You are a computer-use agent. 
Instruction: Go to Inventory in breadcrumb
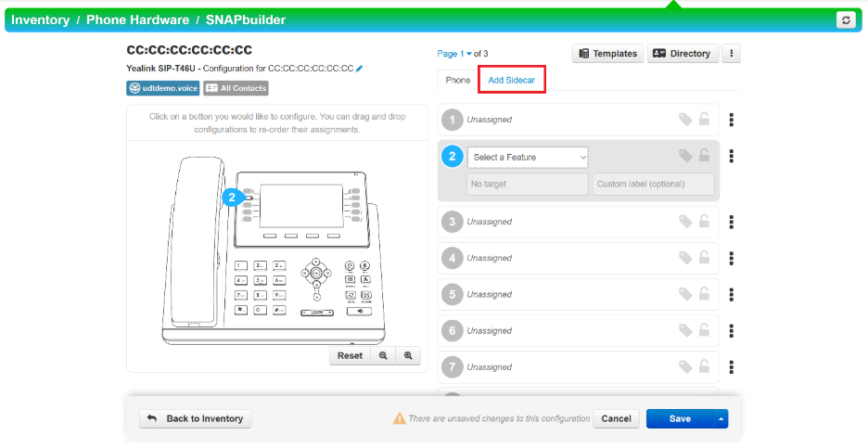[41, 19]
